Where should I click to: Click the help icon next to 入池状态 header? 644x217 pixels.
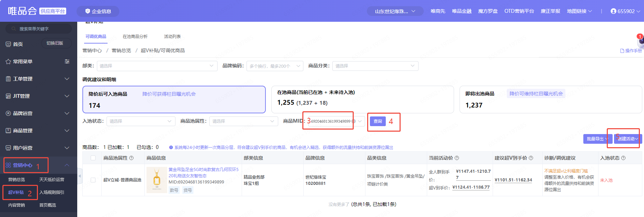623,158
